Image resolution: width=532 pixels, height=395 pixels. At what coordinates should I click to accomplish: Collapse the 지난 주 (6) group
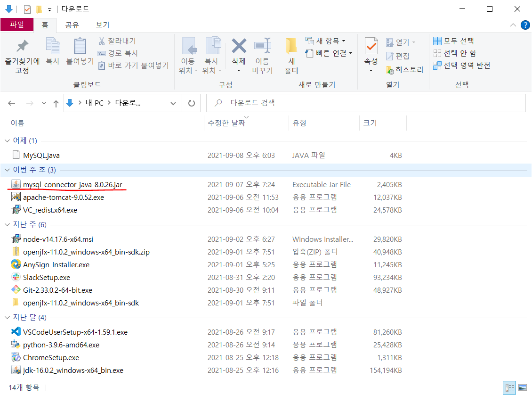[x=7, y=224]
